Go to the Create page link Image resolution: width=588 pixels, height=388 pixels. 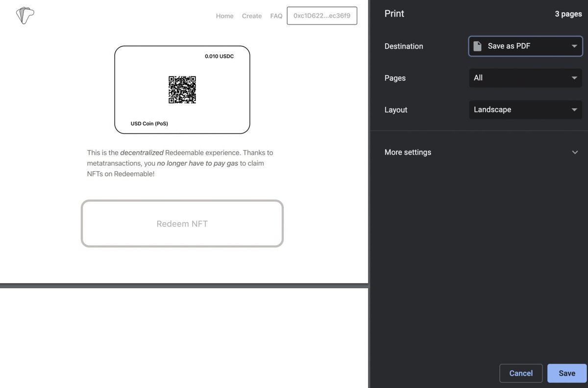[252, 16]
